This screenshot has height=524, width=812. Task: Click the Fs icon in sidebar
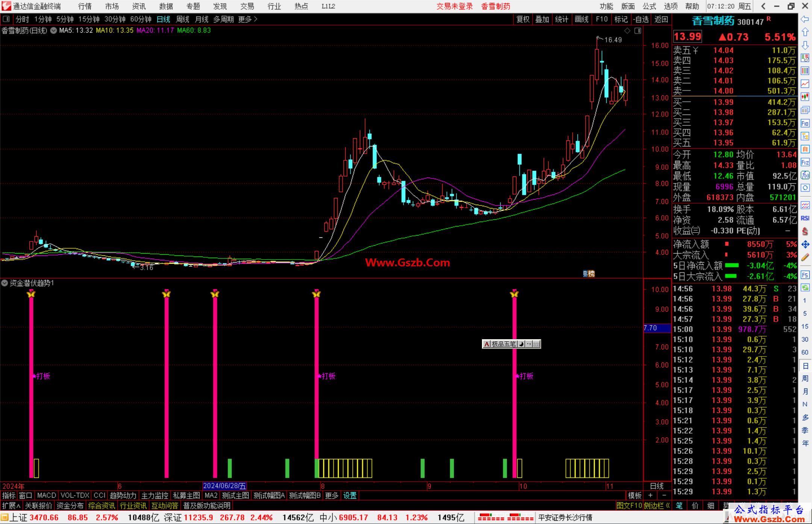pyautogui.click(x=805, y=275)
